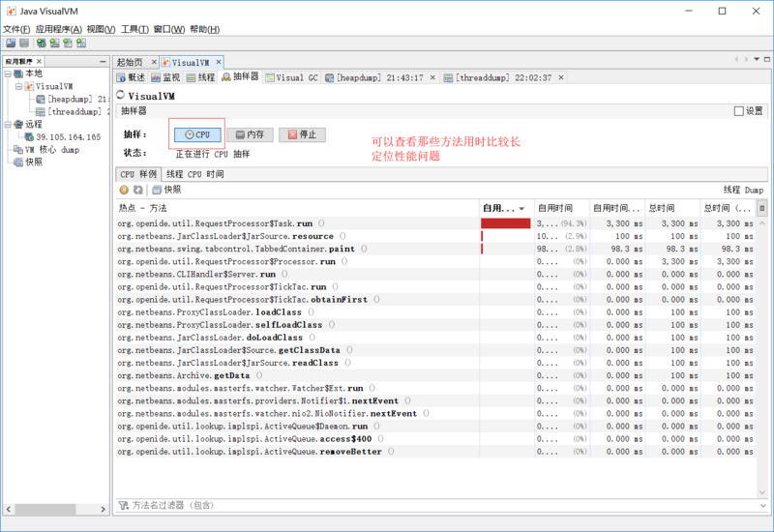Select the VM 核心 dump tree node

coord(46,150)
